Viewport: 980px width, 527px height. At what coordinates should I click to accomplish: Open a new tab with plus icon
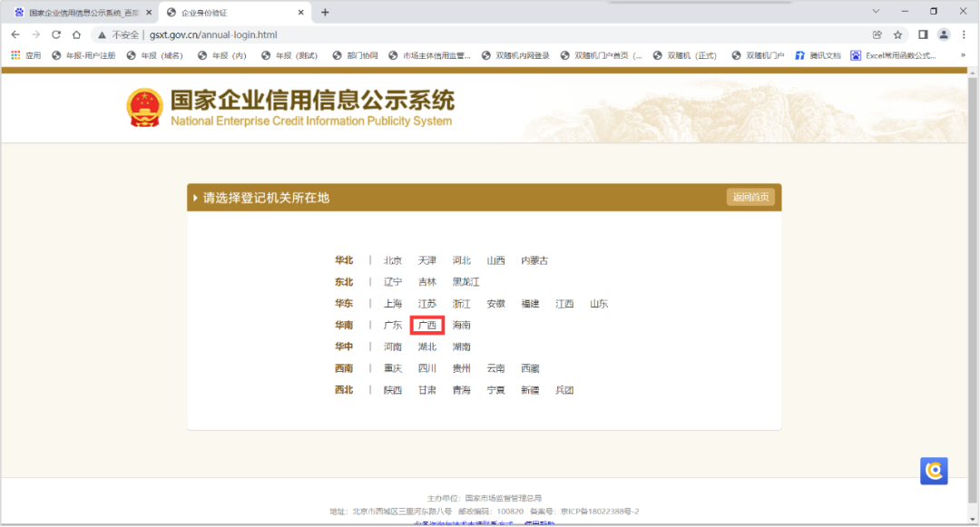click(x=325, y=13)
